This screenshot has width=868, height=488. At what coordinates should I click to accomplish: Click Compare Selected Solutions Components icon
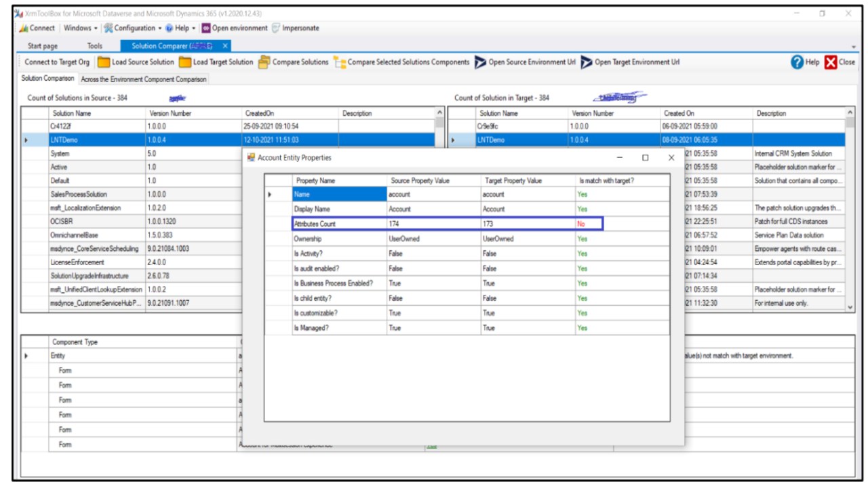(x=340, y=62)
